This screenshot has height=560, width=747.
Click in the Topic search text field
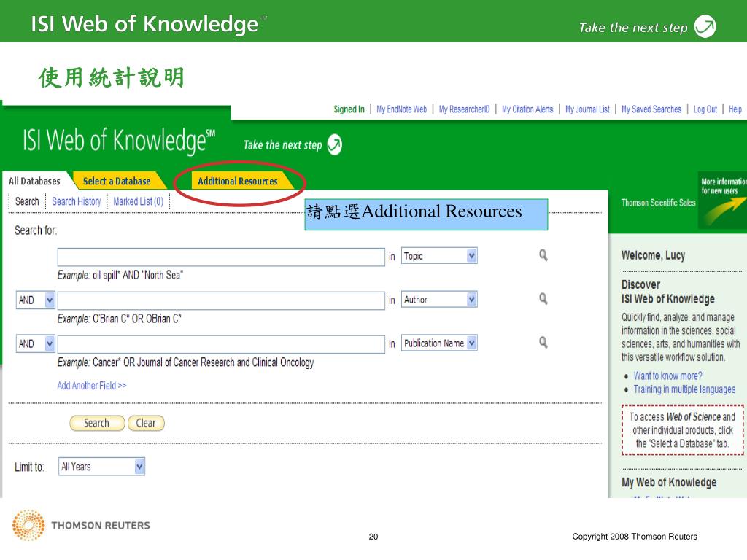click(x=221, y=257)
